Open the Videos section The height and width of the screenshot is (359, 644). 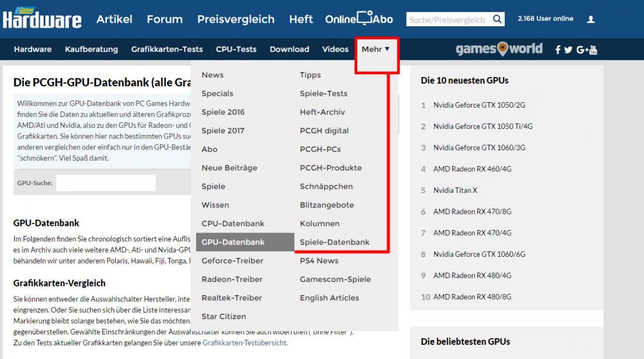[336, 49]
